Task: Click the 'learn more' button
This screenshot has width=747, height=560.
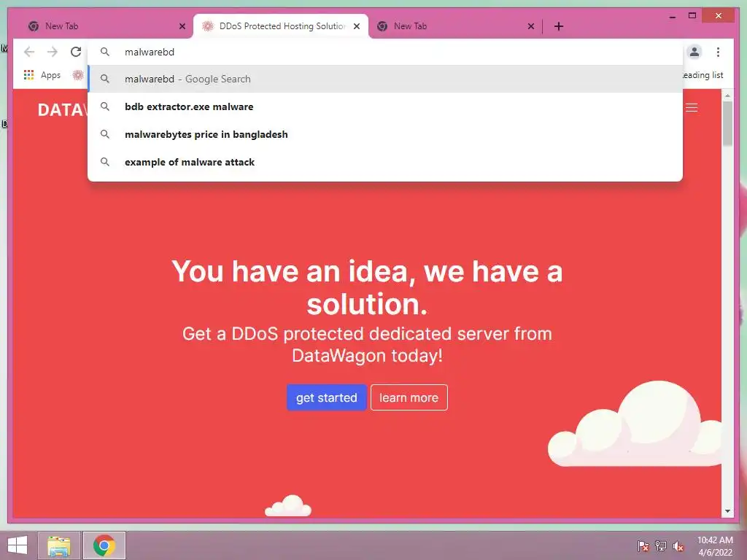Action: pyautogui.click(x=409, y=397)
